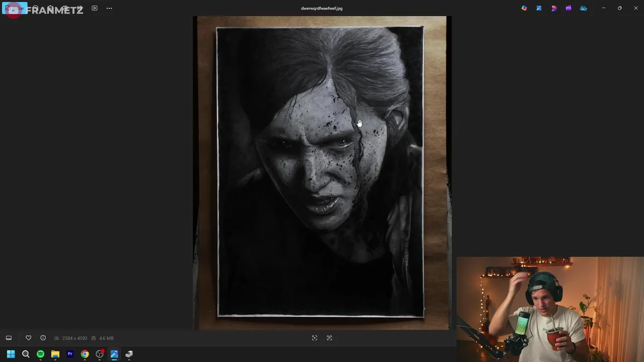Click the blue picture-edit app icon in title bar
This screenshot has height=362, width=644.
539,8
